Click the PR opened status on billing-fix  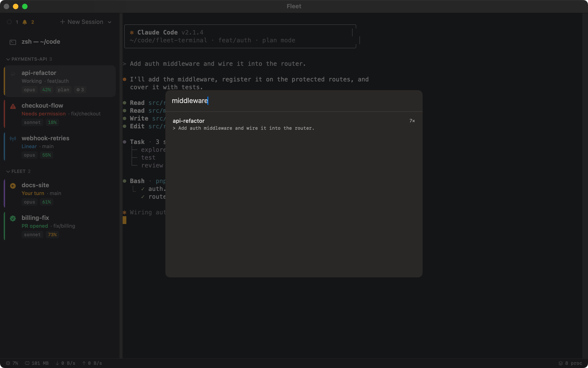(35, 226)
